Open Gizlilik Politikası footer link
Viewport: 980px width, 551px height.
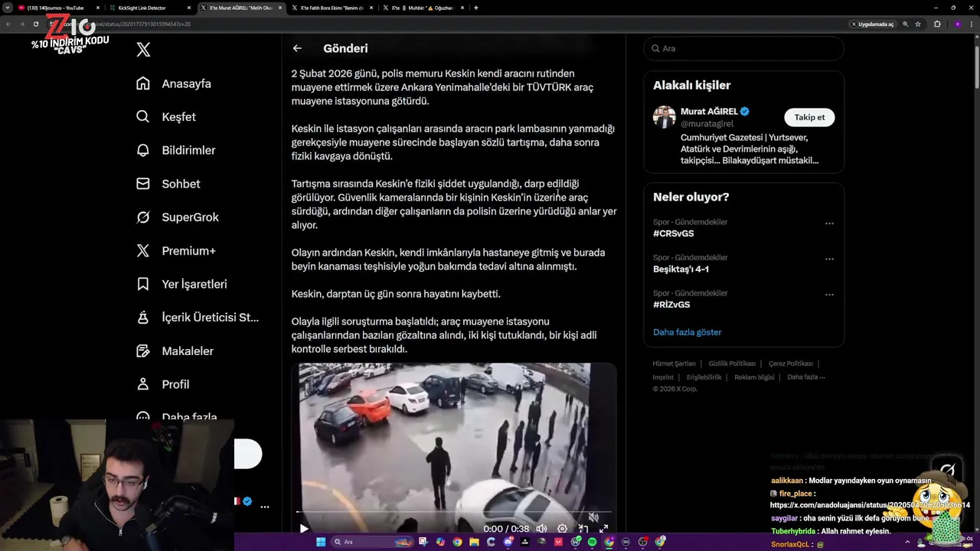pos(732,364)
